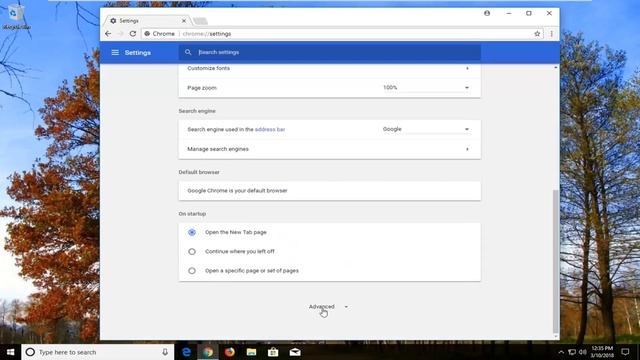Follow the address bar link
This screenshot has height=360, width=640.
click(x=270, y=129)
